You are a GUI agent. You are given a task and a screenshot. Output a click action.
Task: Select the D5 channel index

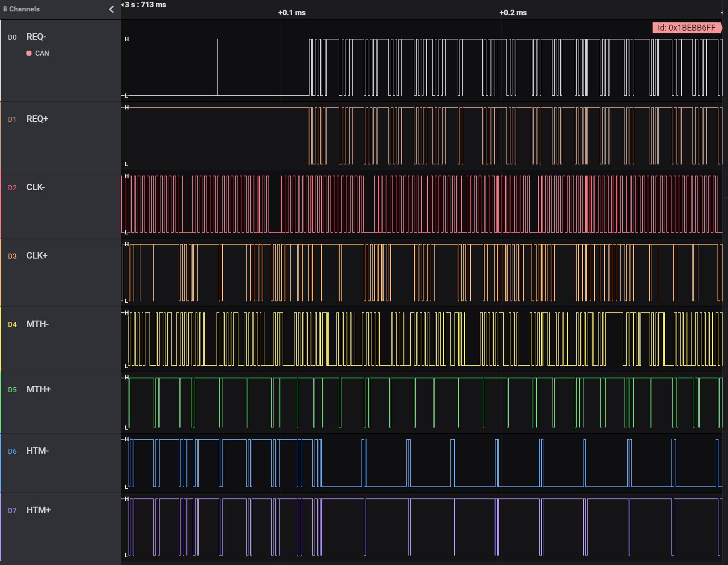point(12,390)
